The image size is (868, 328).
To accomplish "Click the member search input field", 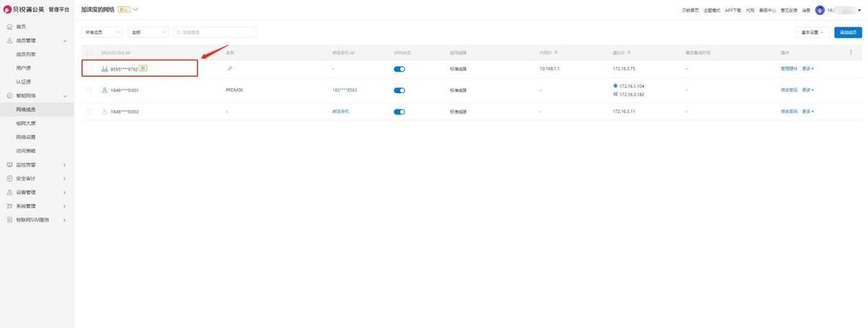I will 215,33.
